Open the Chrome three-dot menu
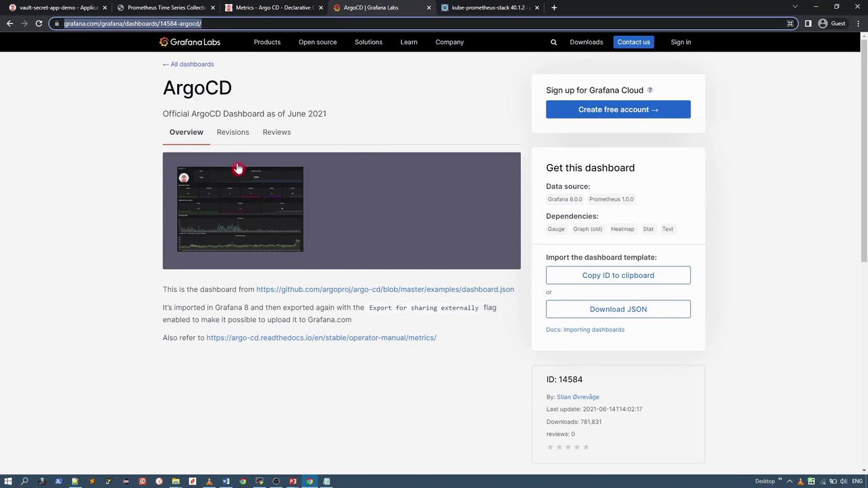868x488 pixels. pyautogui.click(x=859, y=24)
